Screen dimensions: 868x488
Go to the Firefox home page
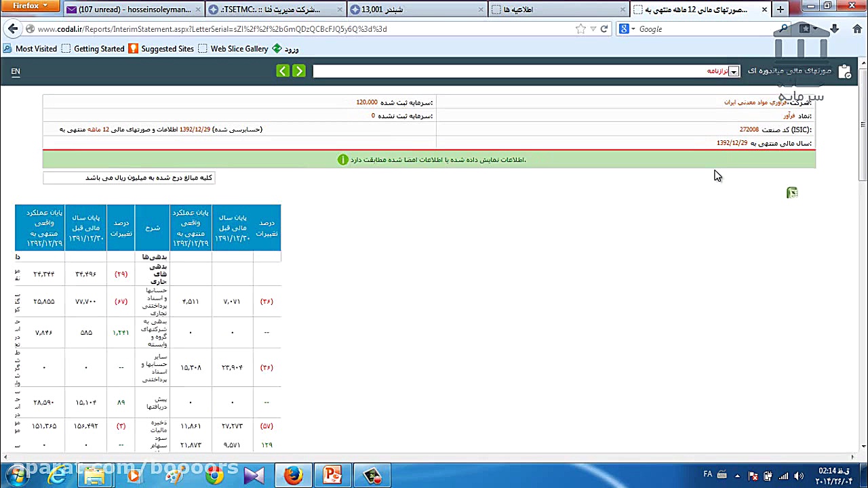(857, 29)
